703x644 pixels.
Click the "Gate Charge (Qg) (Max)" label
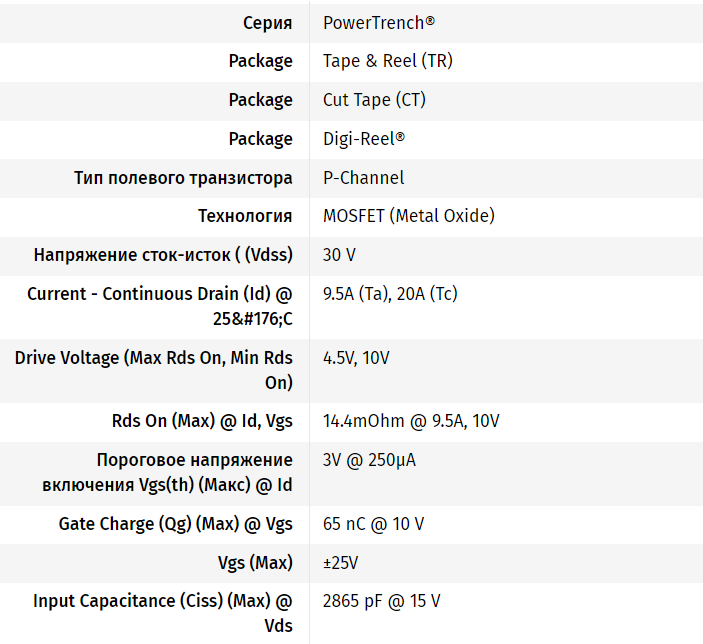(x=176, y=524)
